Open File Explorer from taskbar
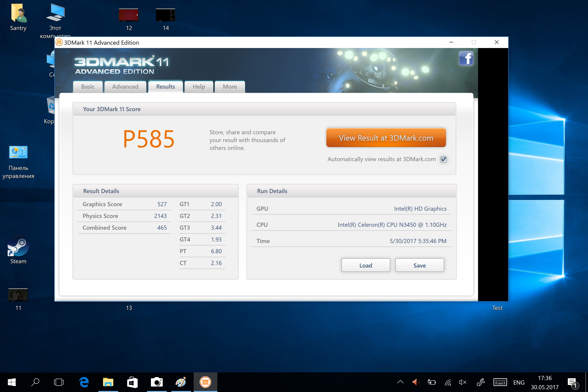The width and height of the screenshot is (588, 392). click(x=108, y=382)
